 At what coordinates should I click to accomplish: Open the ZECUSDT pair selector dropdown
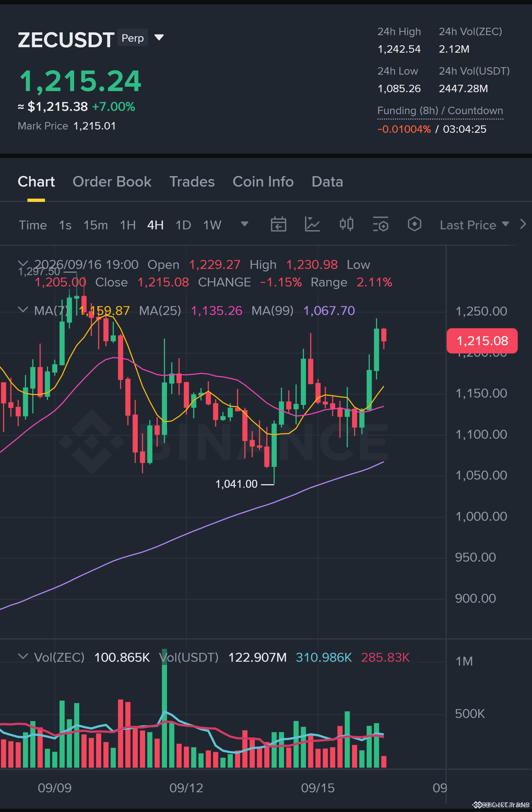pos(159,37)
